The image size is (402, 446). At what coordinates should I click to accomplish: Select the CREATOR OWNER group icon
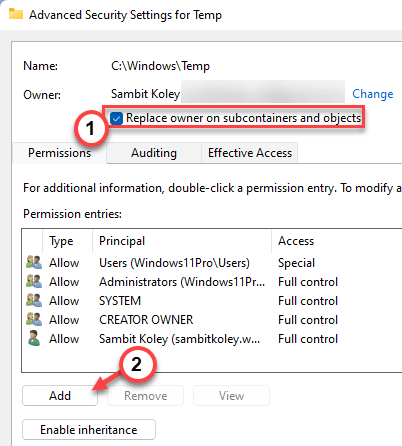pyautogui.click(x=34, y=319)
